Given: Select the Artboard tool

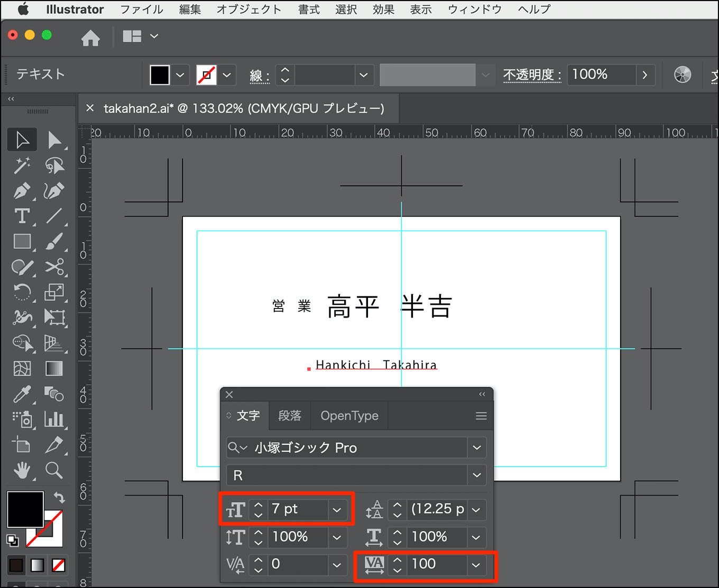Looking at the screenshot, I should point(22,444).
